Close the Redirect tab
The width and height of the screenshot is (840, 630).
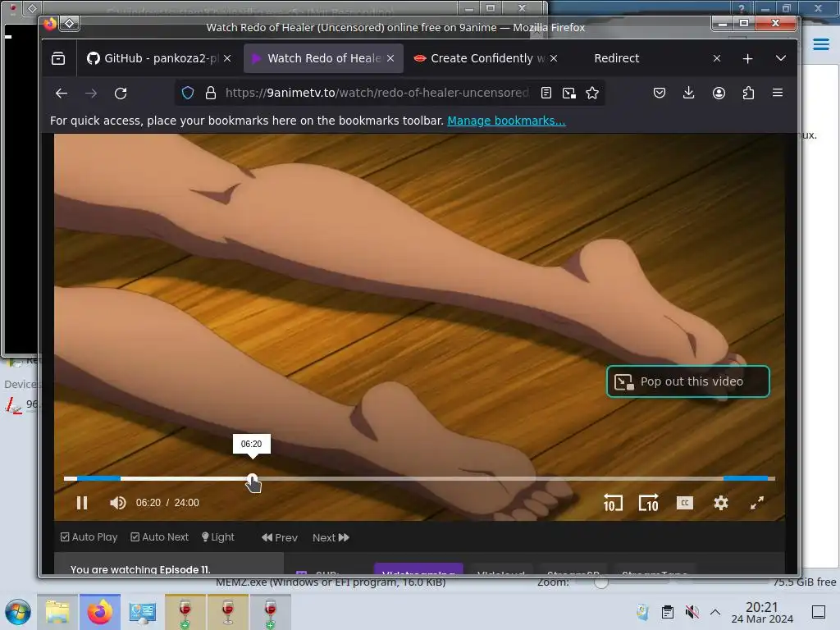(x=717, y=58)
